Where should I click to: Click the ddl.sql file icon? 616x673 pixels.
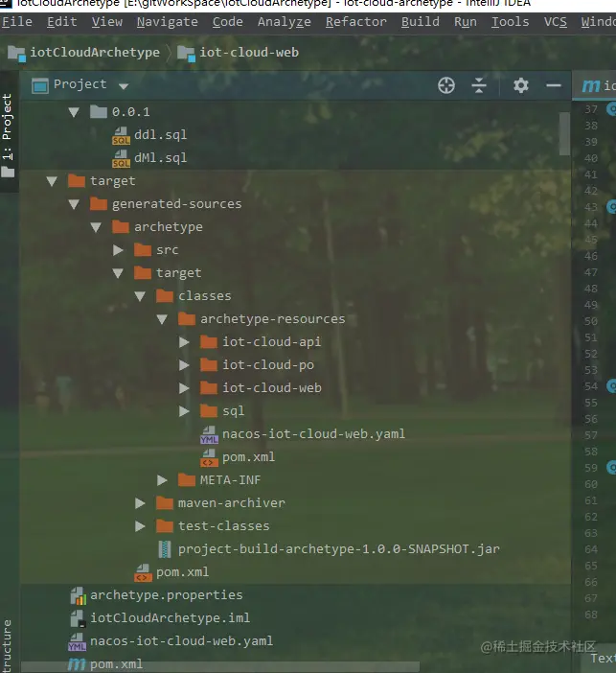click(121, 135)
